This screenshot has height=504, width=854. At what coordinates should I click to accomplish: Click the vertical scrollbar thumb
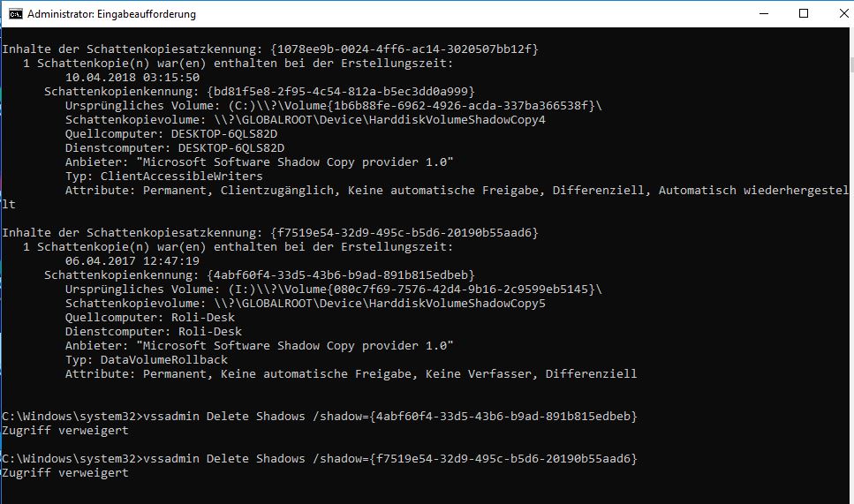pos(851,65)
